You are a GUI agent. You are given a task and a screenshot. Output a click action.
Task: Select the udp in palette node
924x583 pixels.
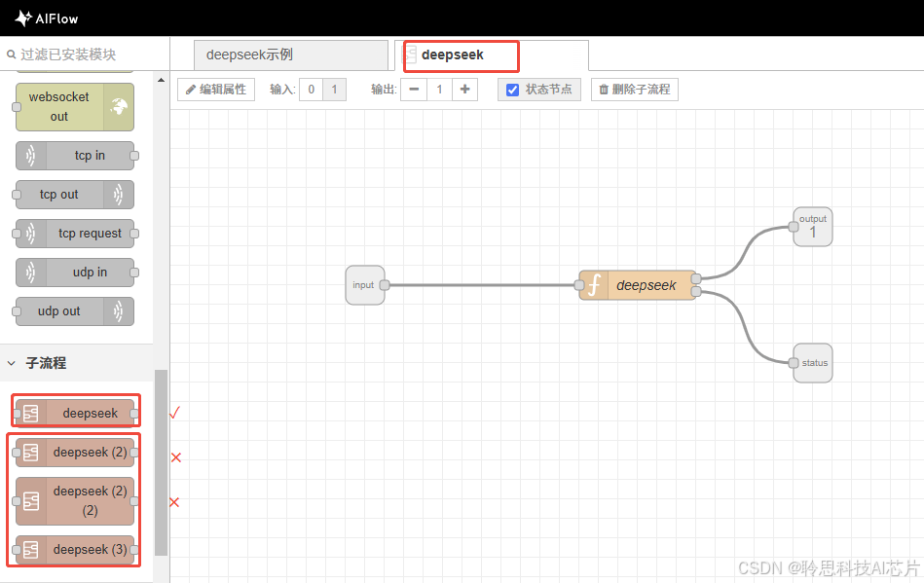pos(75,273)
